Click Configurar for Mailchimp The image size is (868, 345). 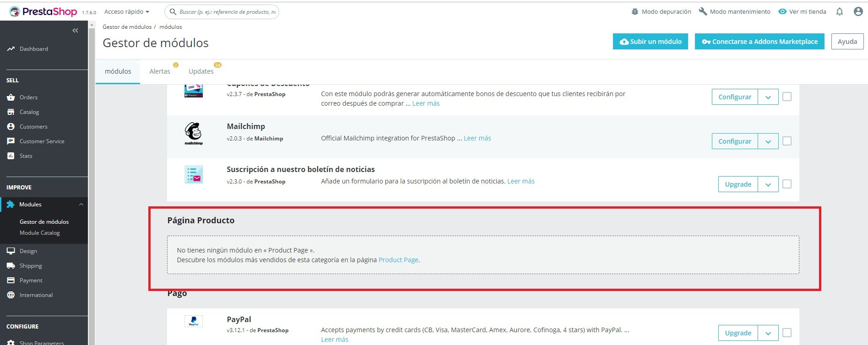(x=735, y=141)
